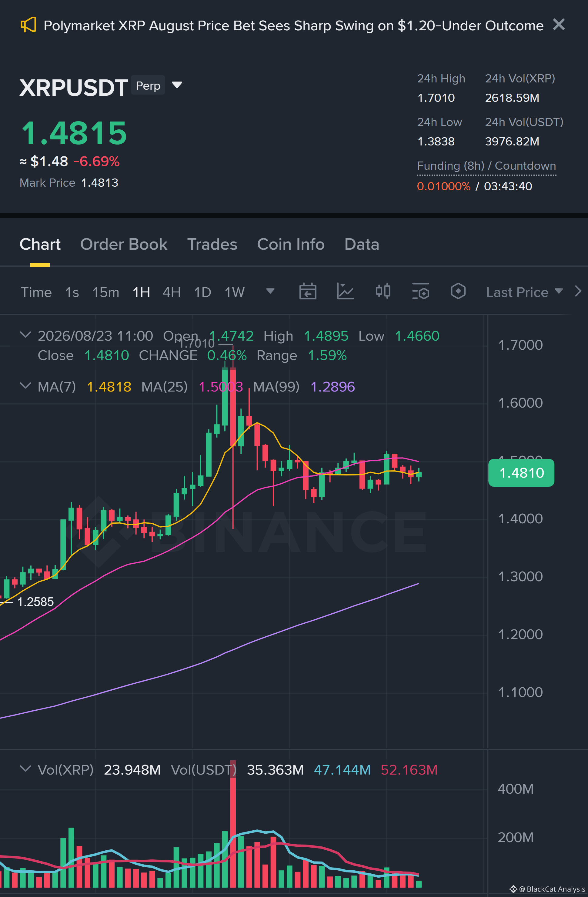Open the Trades tab

coord(212,244)
